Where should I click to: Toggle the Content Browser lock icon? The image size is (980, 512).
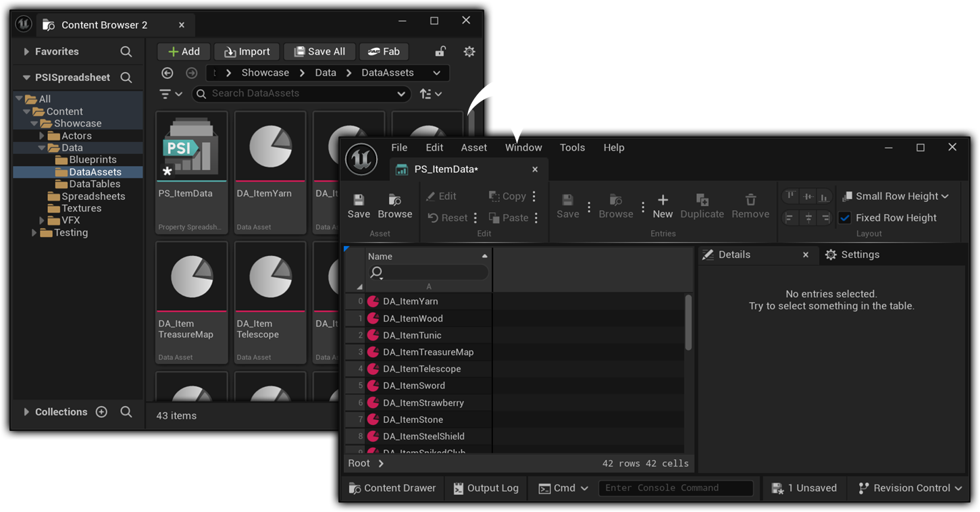440,51
